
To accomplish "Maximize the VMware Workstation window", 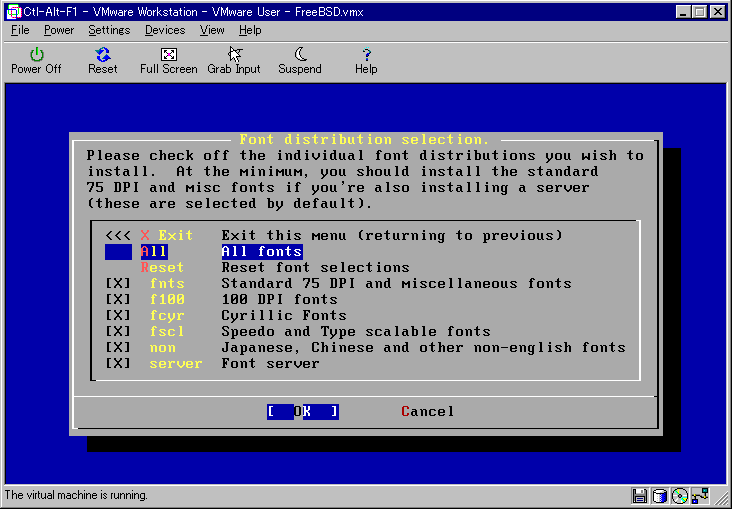I will 699,12.
